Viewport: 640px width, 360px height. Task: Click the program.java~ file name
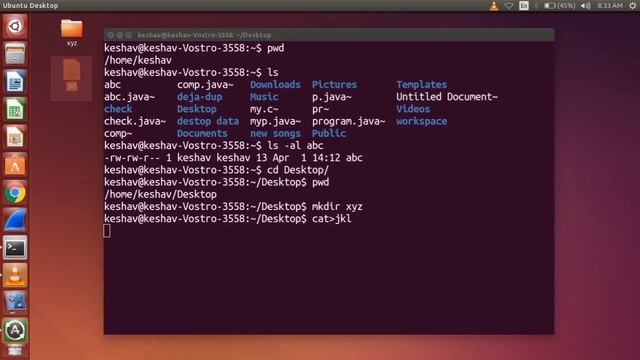click(349, 121)
